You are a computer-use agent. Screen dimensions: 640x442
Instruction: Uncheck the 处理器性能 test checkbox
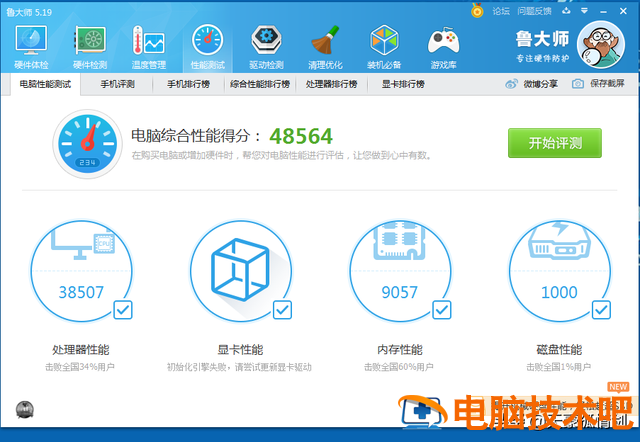[x=123, y=310]
